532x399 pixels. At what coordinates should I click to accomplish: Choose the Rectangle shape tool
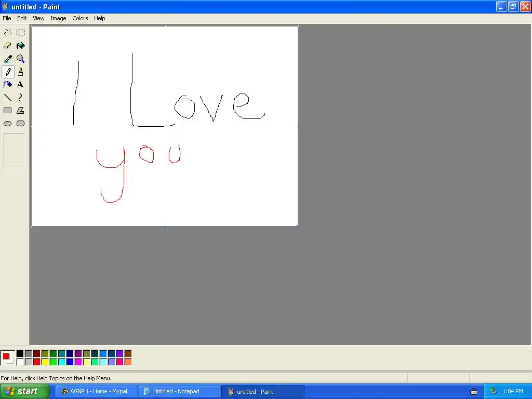[7, 111]
